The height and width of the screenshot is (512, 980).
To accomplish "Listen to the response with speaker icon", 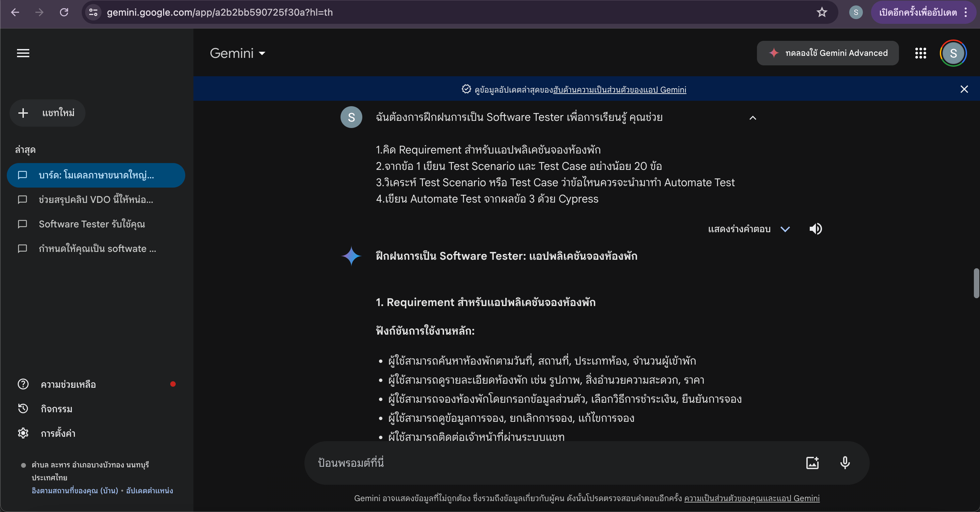I will 815,229.
